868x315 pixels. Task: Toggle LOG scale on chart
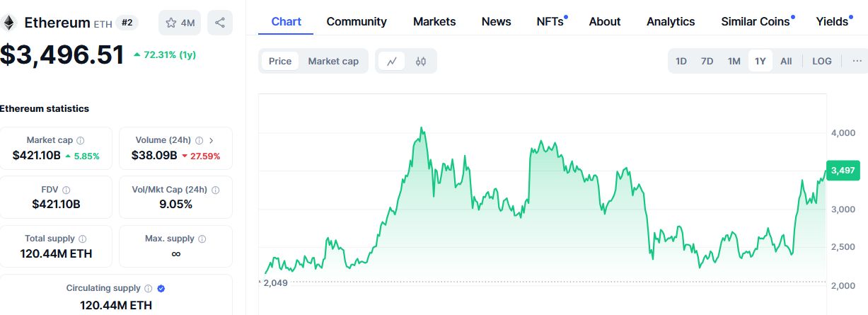point(822,61)
